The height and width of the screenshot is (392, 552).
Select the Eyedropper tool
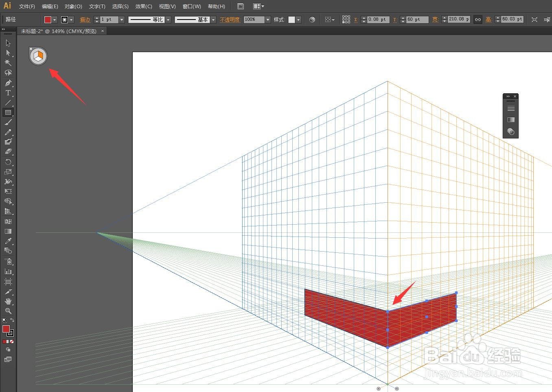[8, 241]
